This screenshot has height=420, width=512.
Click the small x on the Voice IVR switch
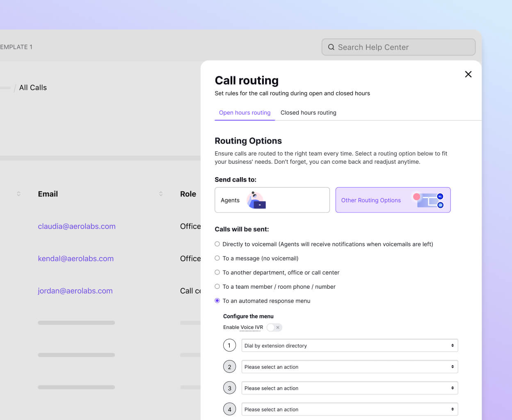[x=278, y=327]
